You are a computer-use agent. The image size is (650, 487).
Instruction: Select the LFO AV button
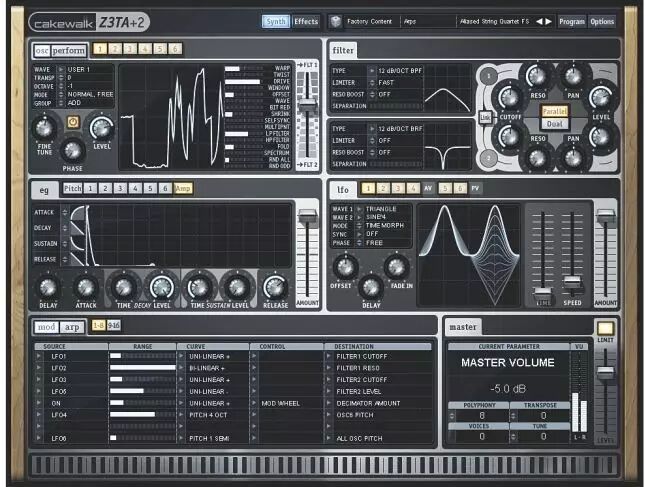click(x=428, y=189)
